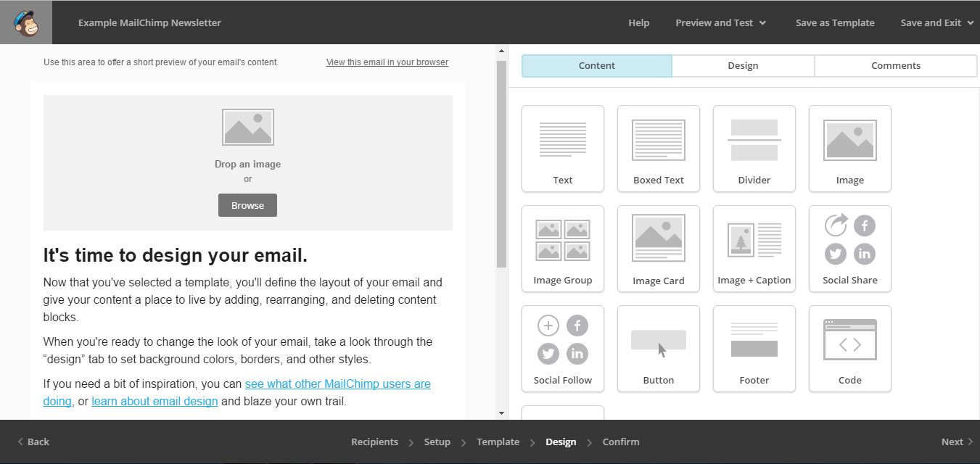Image resolution: width=980 pixels, height=464 pixels.
Task: Open 'learn about email design' link
Action: 155,401
